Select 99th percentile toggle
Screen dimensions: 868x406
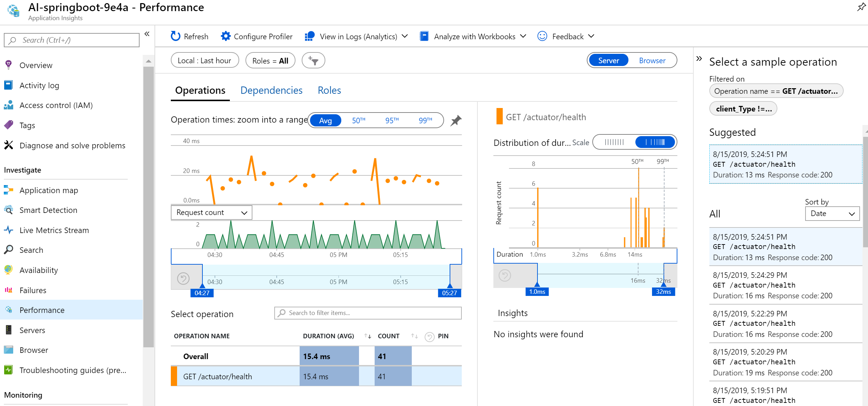(425, 121)
